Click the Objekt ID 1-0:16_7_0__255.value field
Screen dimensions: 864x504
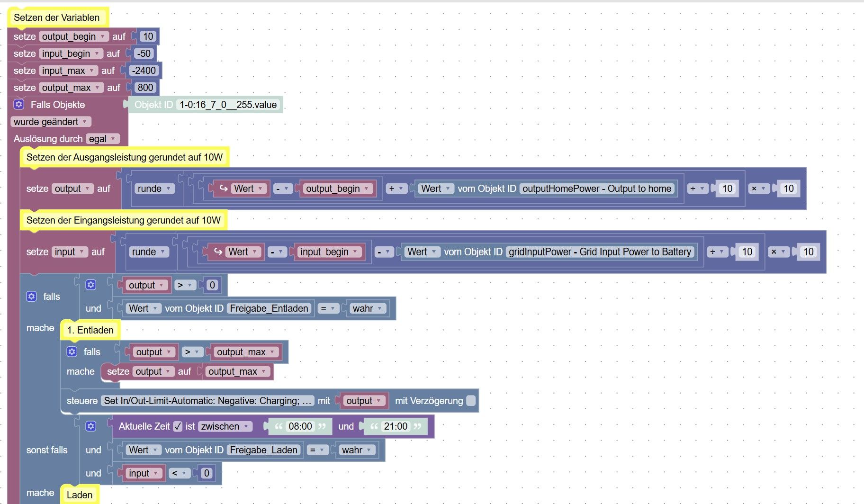click(228, 105)
